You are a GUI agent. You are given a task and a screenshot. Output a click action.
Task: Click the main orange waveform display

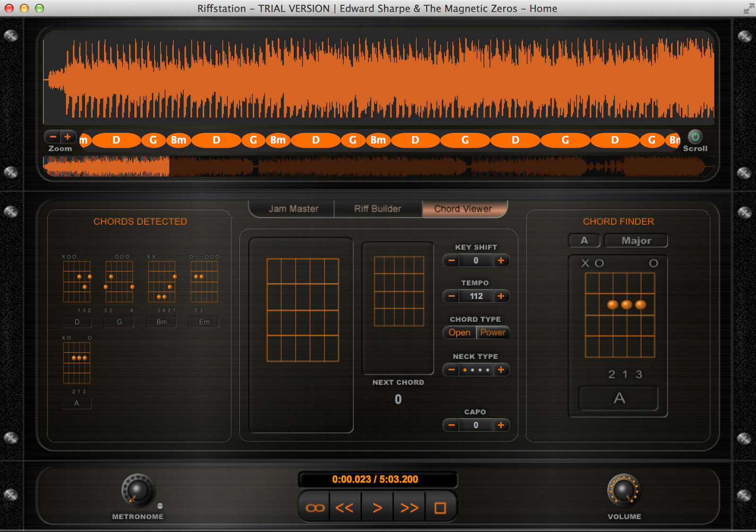click(379, 78)
